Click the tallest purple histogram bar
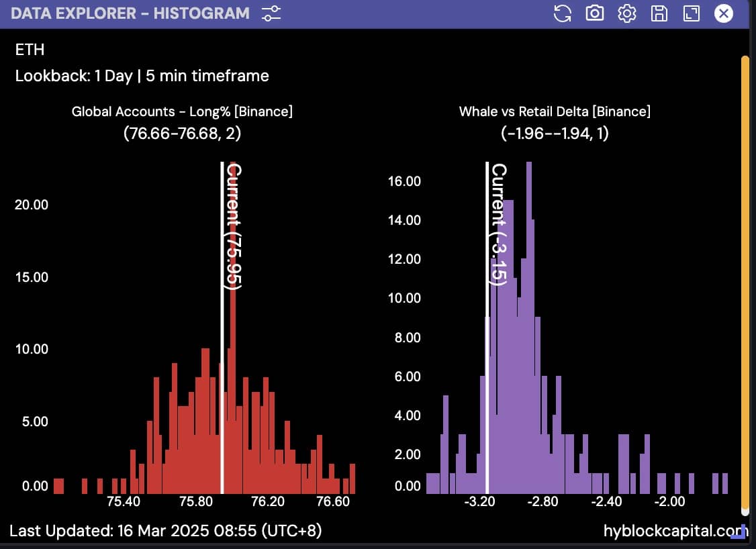The height and width of the screenshot is (549, 756). (529, 336)
